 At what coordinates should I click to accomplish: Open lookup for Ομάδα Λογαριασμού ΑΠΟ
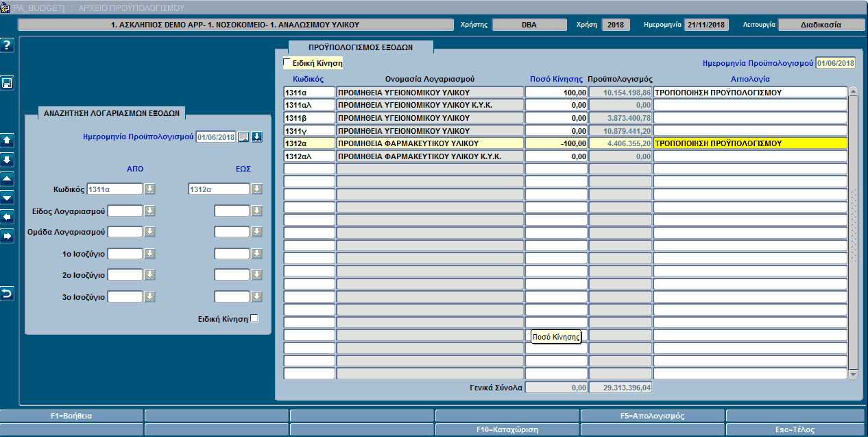point(150,232)
